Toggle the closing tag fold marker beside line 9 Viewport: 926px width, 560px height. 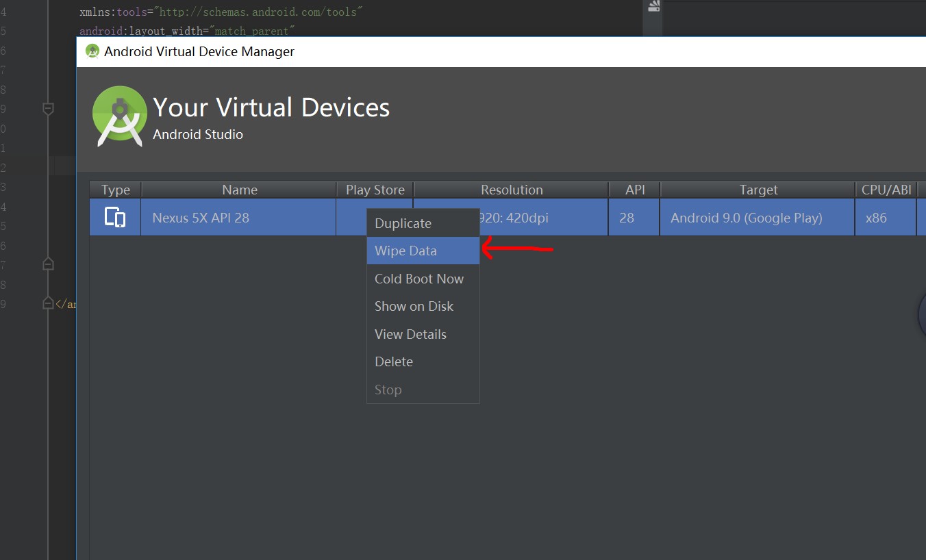[x=48, y=303]
